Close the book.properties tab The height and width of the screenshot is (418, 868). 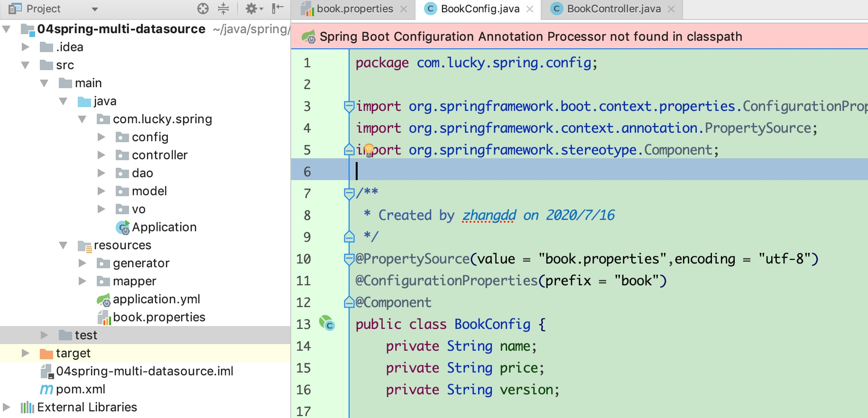pyautogui.click(x=404, y=9)
